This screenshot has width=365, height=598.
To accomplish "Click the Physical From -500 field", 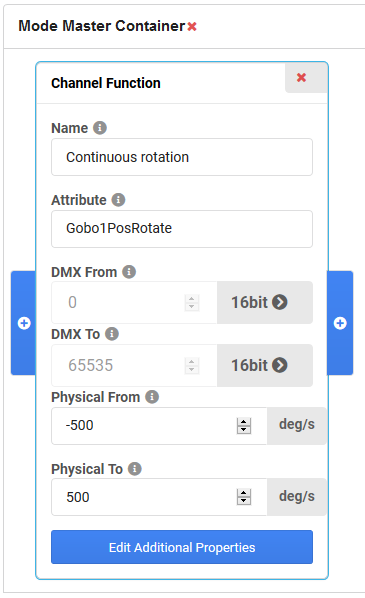I will pos(159,426).
